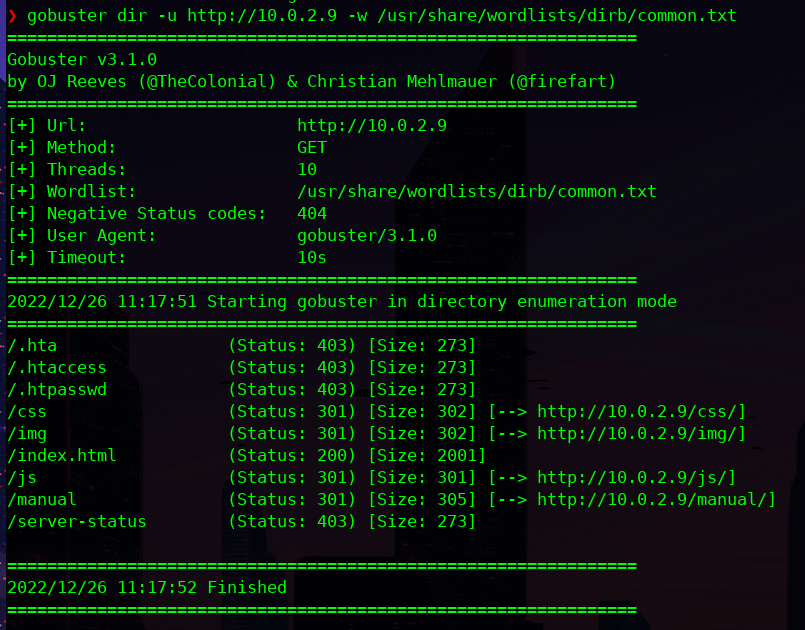Click the Wordlist path value in the settings block
The height and width of the screenshot is (630, 805).
point(476,192)
